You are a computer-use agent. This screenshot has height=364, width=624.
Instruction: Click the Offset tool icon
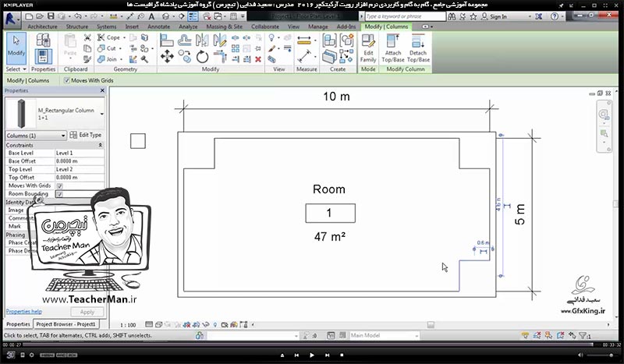point(184,41)
